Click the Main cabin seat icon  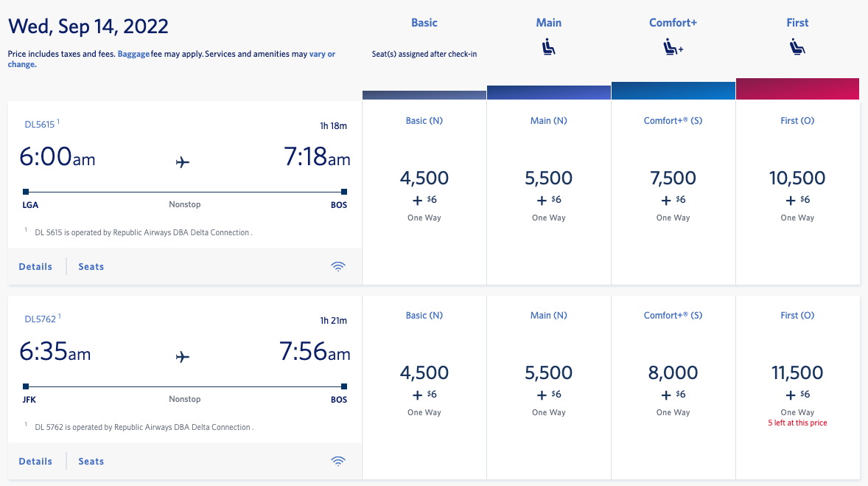coord(548,48)
